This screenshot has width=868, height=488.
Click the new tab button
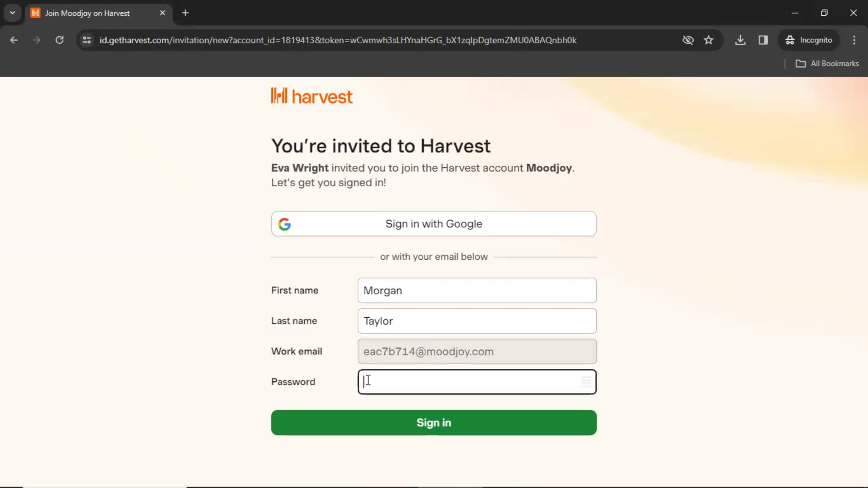[x=185, y=13]
